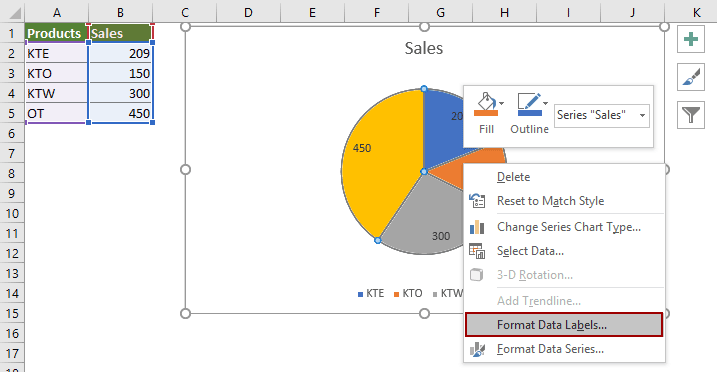
Task: Choose Format Data Series option
Action: [x=564, y=349]
